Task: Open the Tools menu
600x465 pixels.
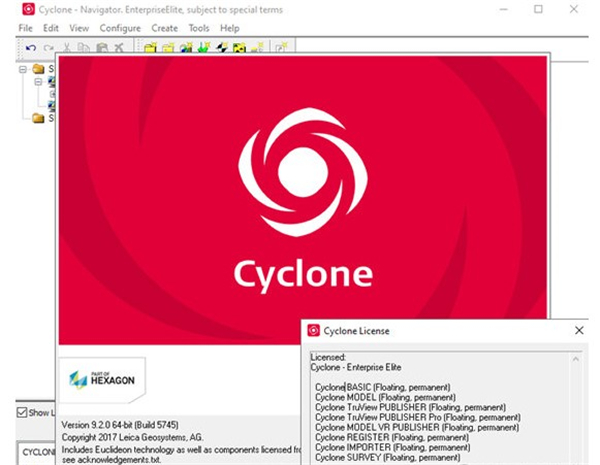Action: [200, 28]
